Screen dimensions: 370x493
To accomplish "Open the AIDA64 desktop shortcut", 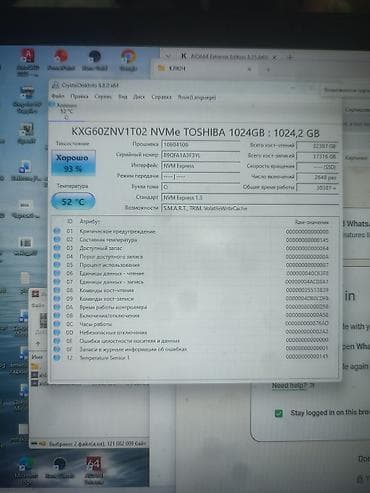I will click(94, 470).
